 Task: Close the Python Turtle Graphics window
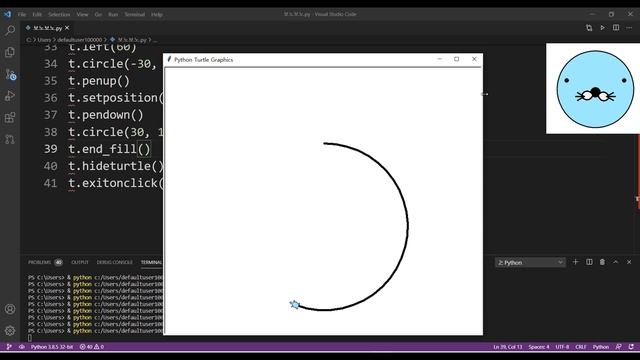click(x=474, y=59)
